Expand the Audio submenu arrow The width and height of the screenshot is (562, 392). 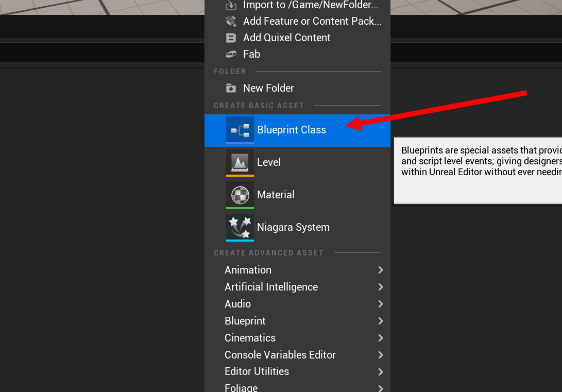(x=381, y=304)
